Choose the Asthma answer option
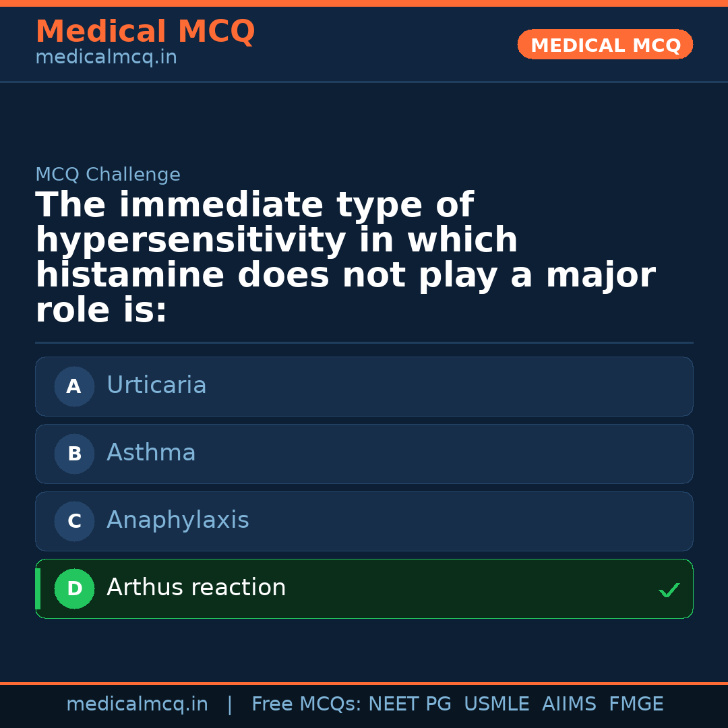The image size is (728, 728). point(151,453)
